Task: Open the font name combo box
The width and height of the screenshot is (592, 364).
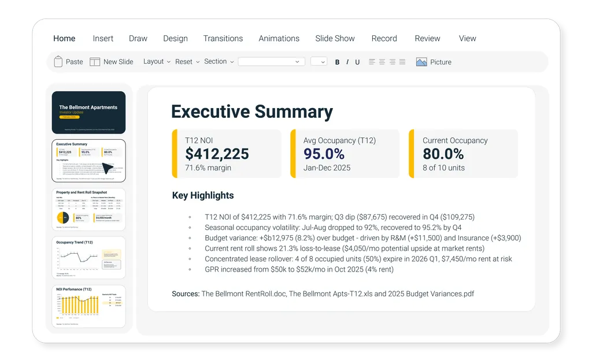Action: 271,62
